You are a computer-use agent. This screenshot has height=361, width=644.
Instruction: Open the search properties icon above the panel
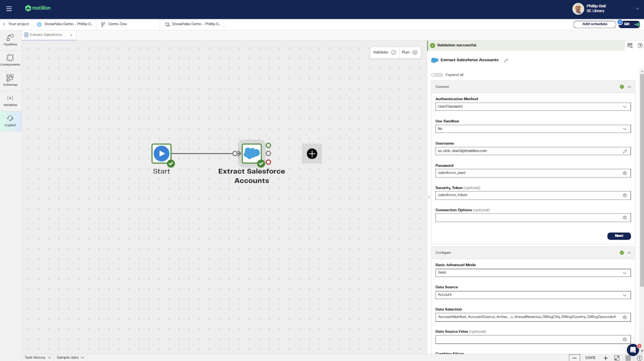(630, 45)
